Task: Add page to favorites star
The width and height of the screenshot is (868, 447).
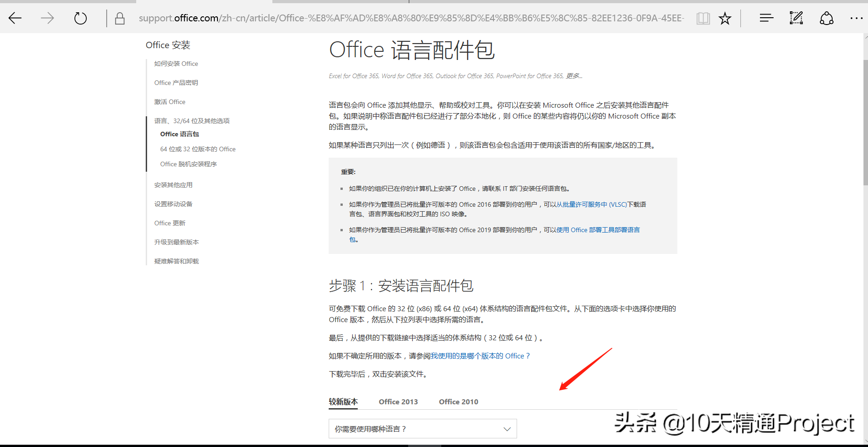Action: pos(725,18)
